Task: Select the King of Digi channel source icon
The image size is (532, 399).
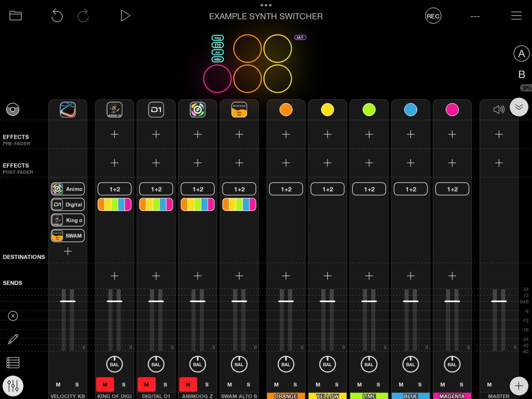Action: click(114, 110)
